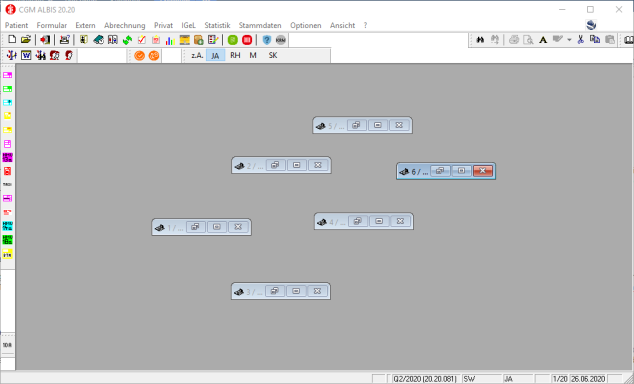Select the SK user toggle

coord(273,55)
